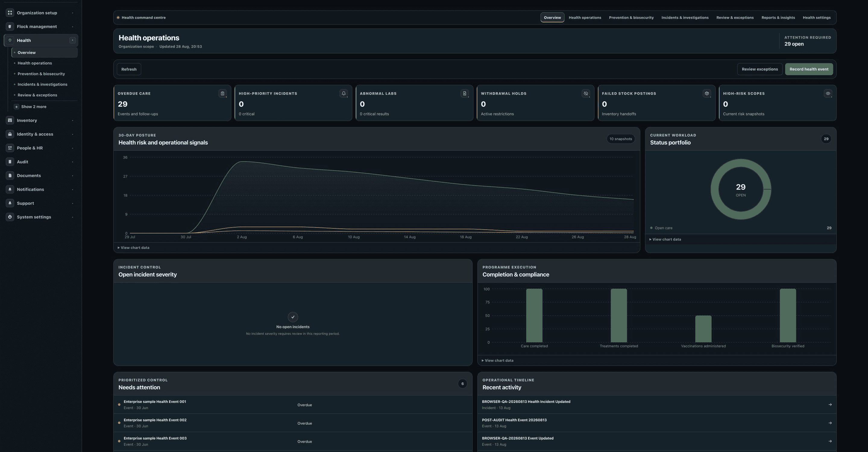This screenshot has width=868, height=452.
Task: Click the Record health event button
Action: coord(809,69)
